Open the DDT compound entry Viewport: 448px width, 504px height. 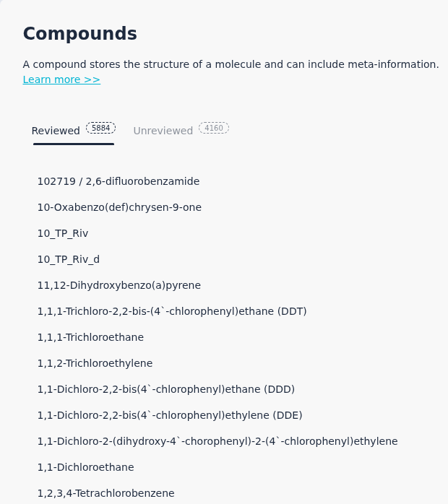tap(172, 311)
